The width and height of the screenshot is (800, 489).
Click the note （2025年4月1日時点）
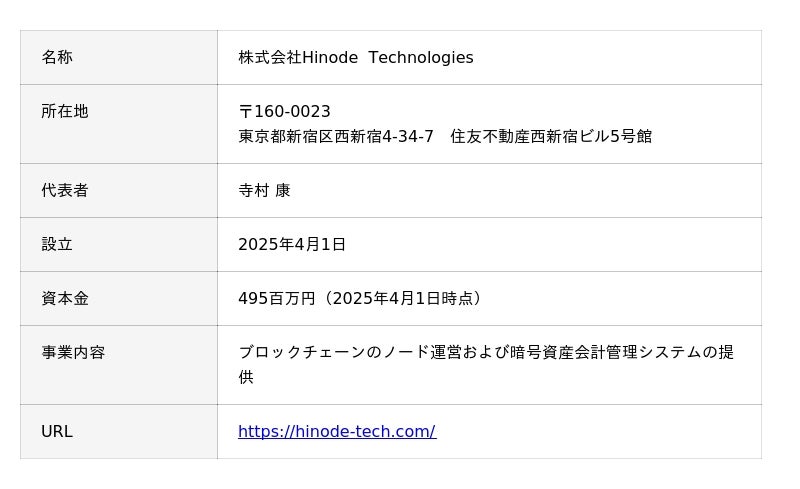pyautogui.click(x=403, y=298)
